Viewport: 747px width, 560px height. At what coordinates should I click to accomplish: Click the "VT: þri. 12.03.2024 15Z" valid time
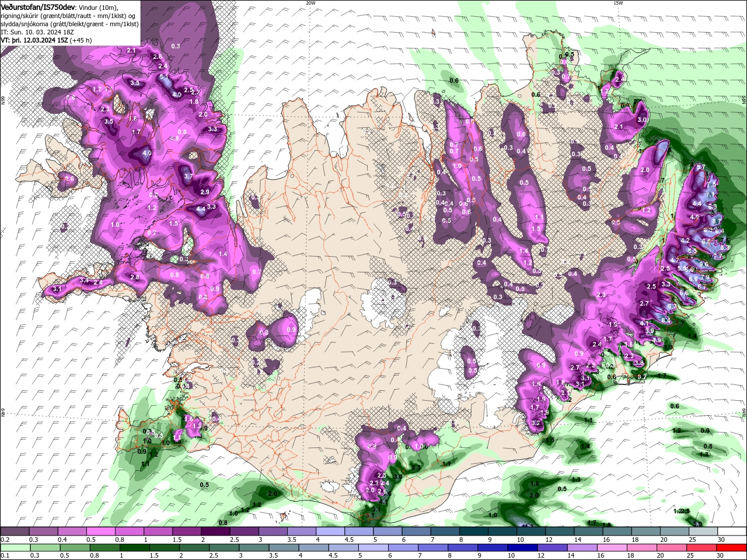pyautogui.click(x=34, y=40)
